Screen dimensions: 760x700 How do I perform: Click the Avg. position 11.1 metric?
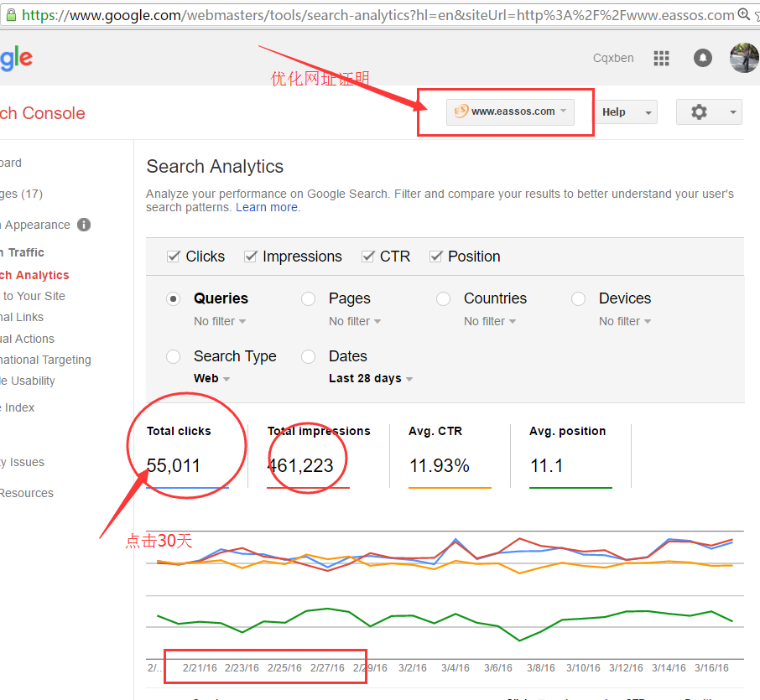570,456
